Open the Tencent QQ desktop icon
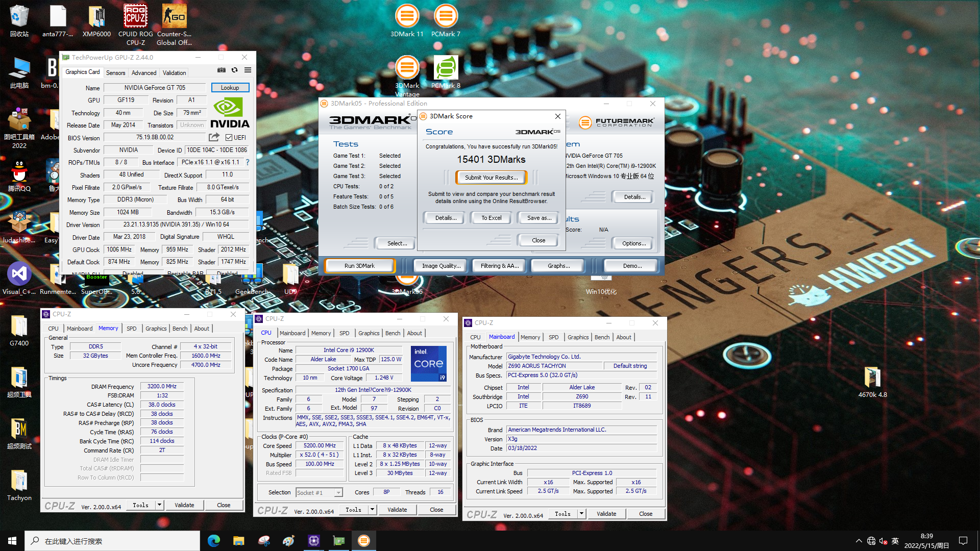 coord(19,176)
